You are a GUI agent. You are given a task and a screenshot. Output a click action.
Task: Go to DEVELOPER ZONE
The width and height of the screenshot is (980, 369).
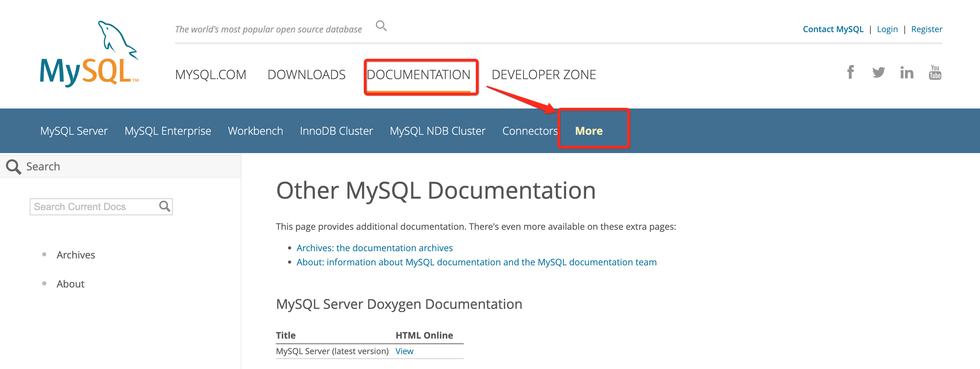[x=544, y=75]
